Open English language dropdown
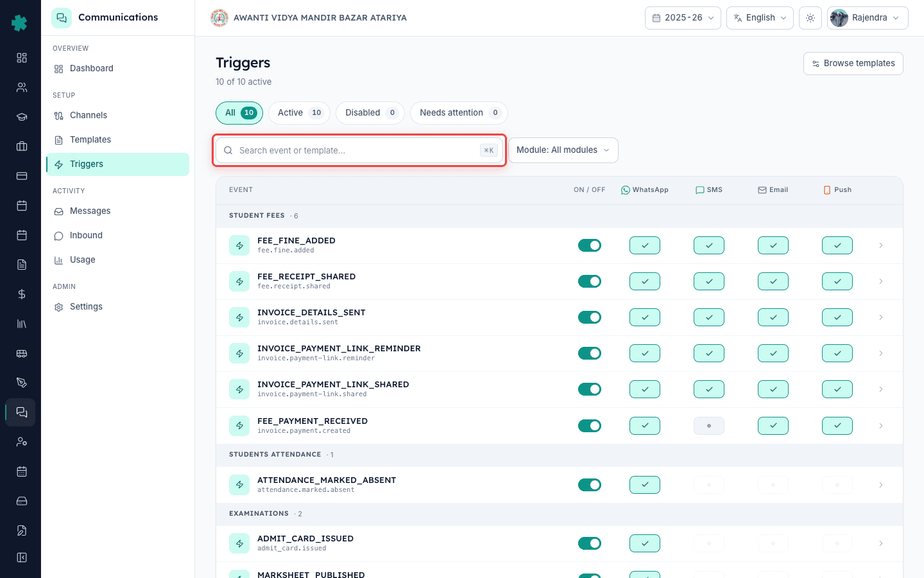924x578 pixels. tap(760, 18)
